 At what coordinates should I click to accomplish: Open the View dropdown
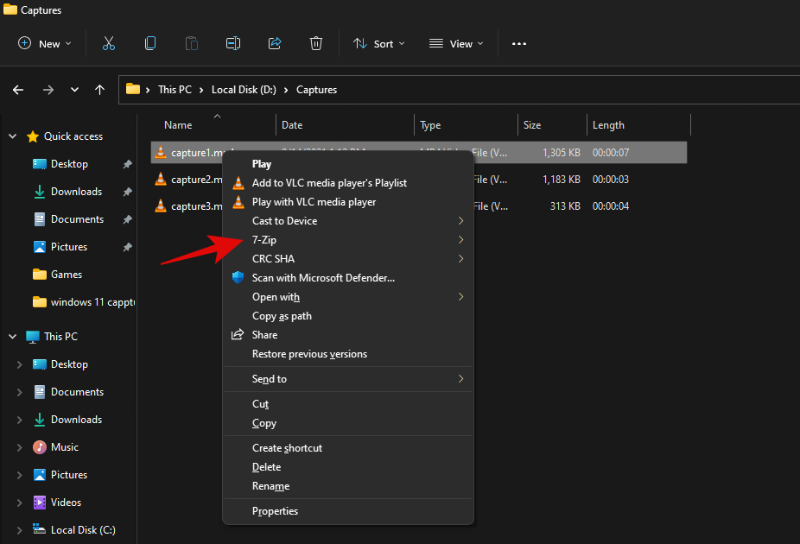click(456, 43)
